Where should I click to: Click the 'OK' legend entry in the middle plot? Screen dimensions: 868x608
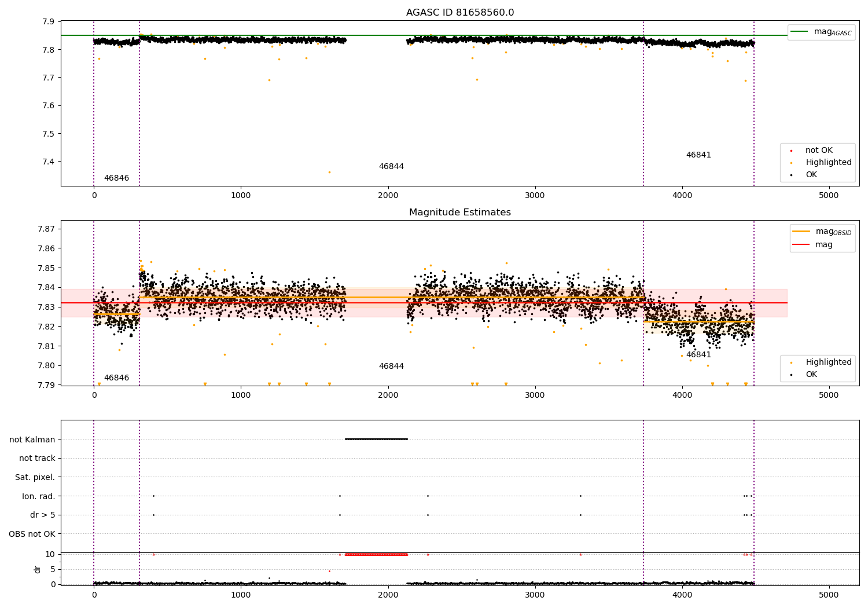(811, 375)
